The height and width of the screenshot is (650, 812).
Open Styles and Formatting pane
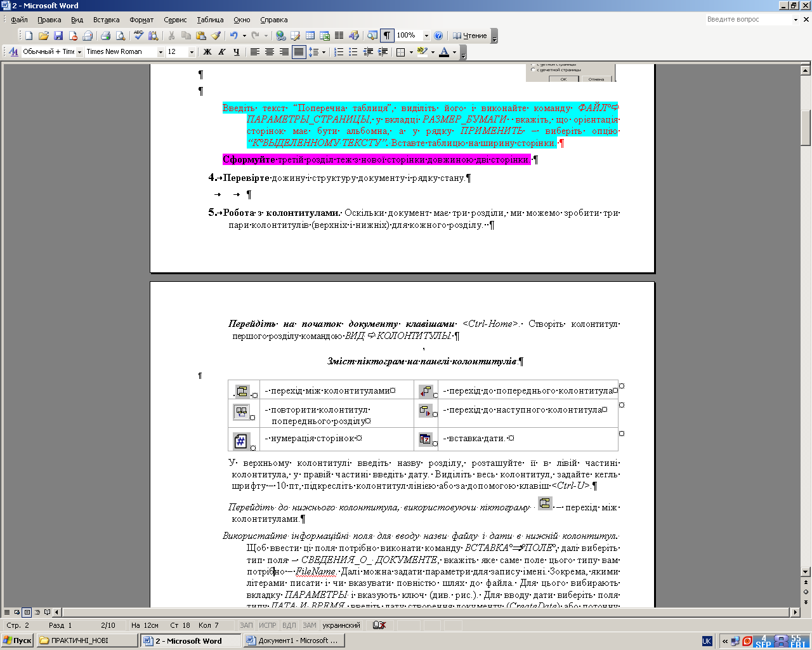(13, 51)
